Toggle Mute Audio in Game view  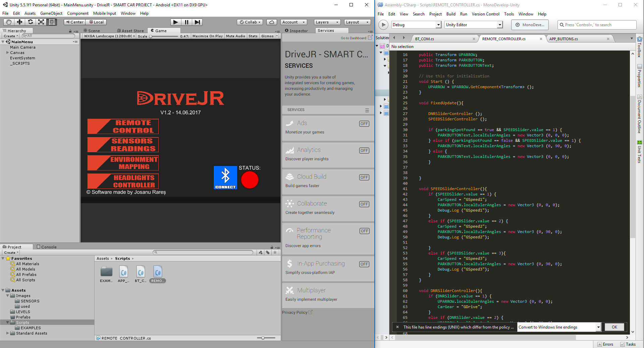coord(235,36)
